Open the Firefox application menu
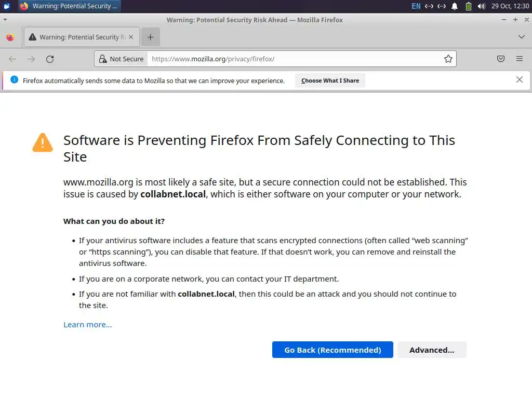 (x=520, y=59)
